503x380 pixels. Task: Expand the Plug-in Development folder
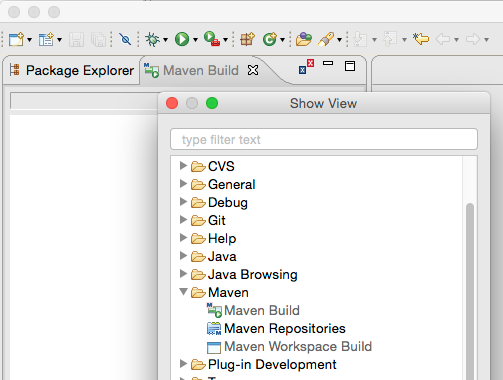(x=183, y=363)
